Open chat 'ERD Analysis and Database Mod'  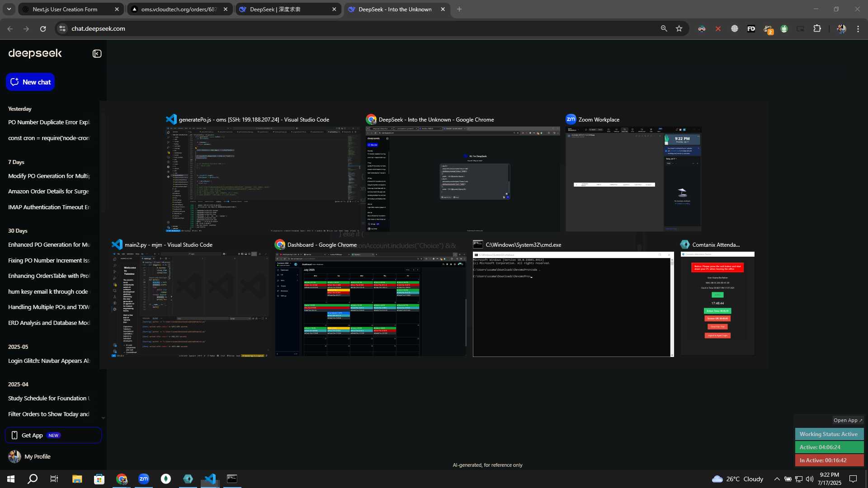pos(49,323)
